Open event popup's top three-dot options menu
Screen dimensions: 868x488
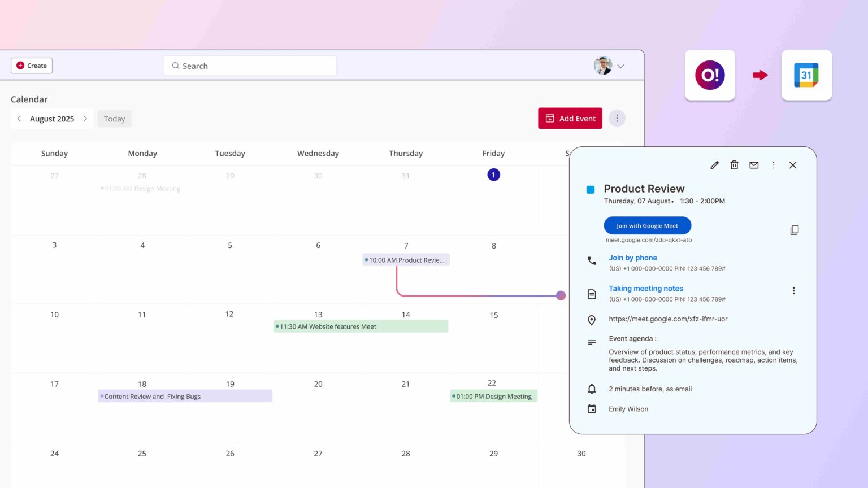click(774, 165)
